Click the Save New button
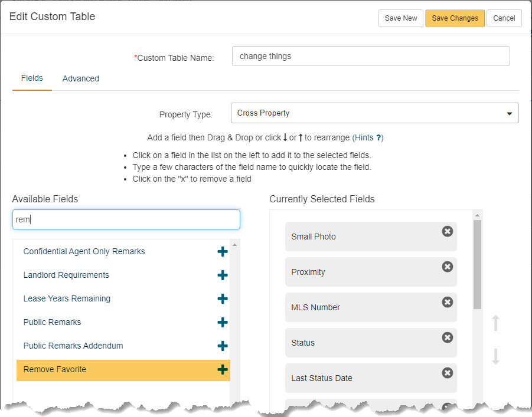The height and width of the screenshot is (417, 532). click(x=401, y=18)
